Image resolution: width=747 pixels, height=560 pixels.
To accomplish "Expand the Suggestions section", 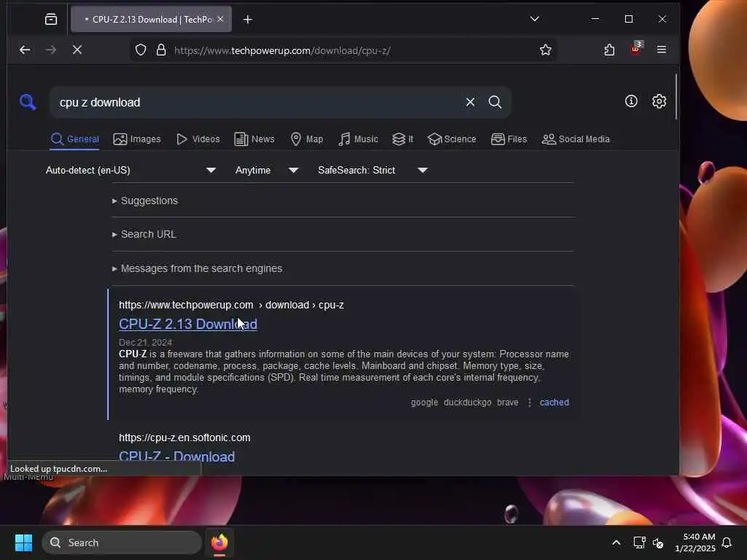I will coord(145,201).
